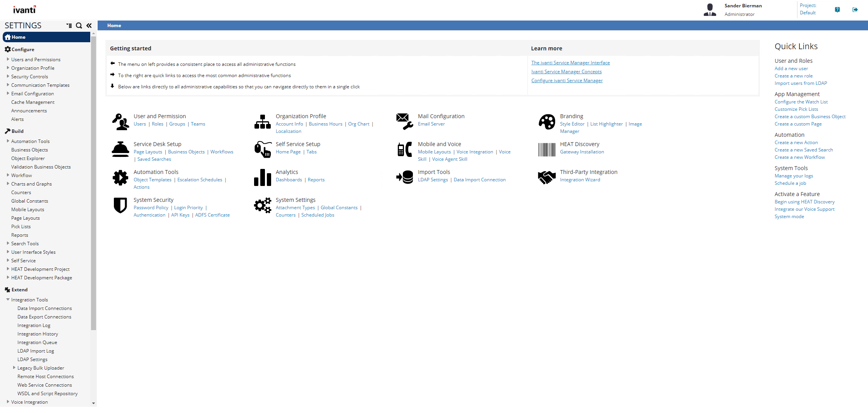
Task: Click the Mail Configuration envelope icon
Action: 405,122
